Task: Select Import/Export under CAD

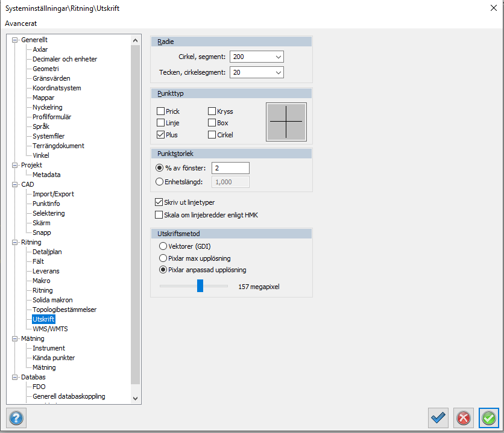Action: [x=53, y=194]
